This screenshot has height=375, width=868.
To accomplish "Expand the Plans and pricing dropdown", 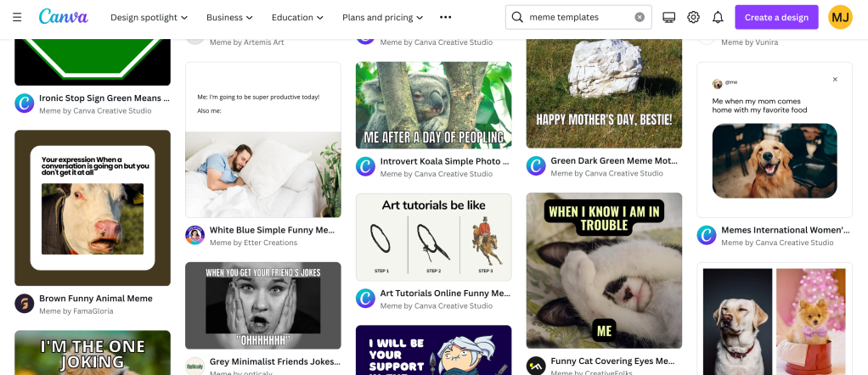I will click(x=382, y=17).
